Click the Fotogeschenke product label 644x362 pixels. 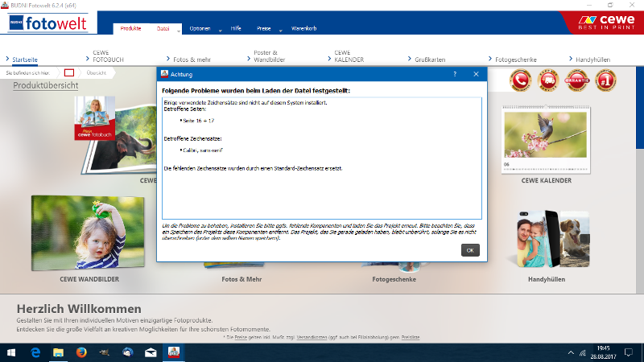[394, 279]
